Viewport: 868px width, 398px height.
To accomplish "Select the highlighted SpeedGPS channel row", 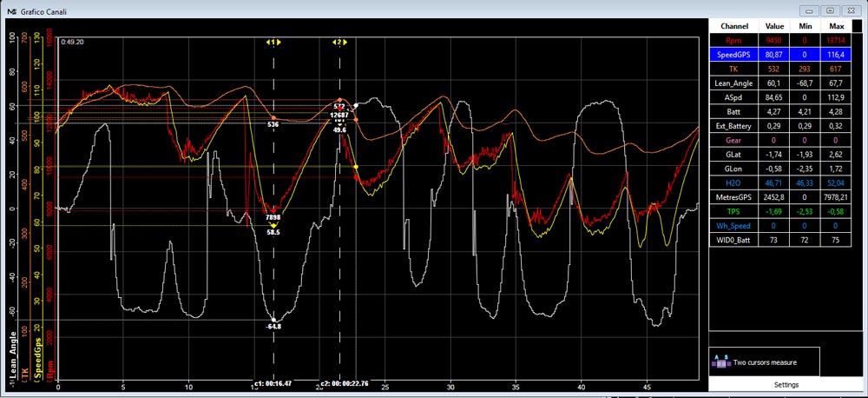I will coord(780,55).
